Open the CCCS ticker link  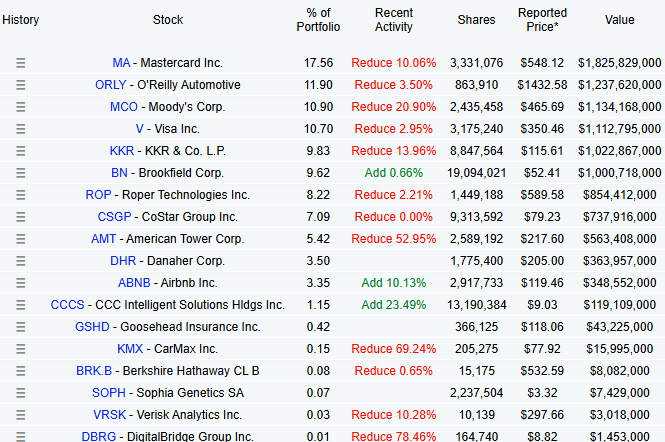(x=67, y=305)
